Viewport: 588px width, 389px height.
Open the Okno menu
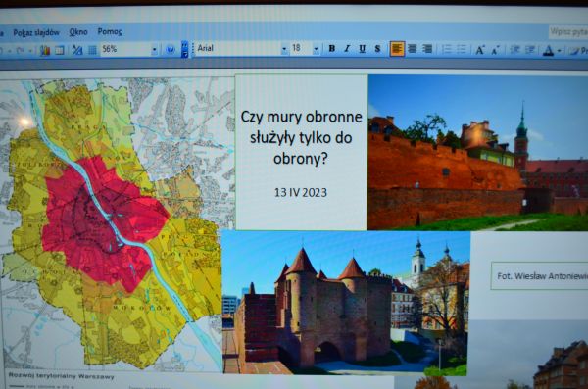pyautogui.click(x=78, y=32)
